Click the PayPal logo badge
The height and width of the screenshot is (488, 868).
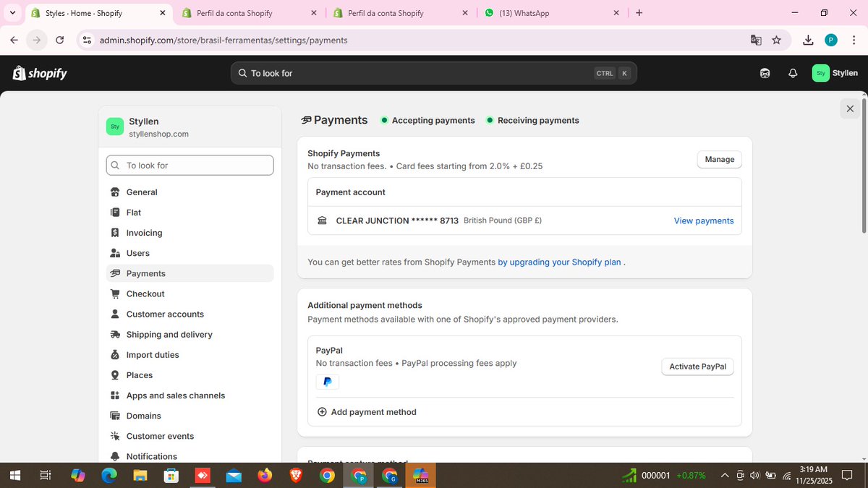tap(327, 382)
